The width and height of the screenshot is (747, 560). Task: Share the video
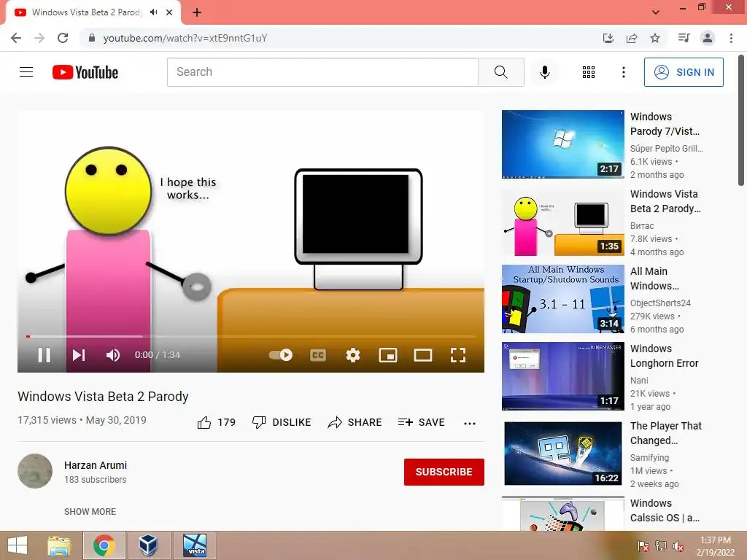coord(355,422)
